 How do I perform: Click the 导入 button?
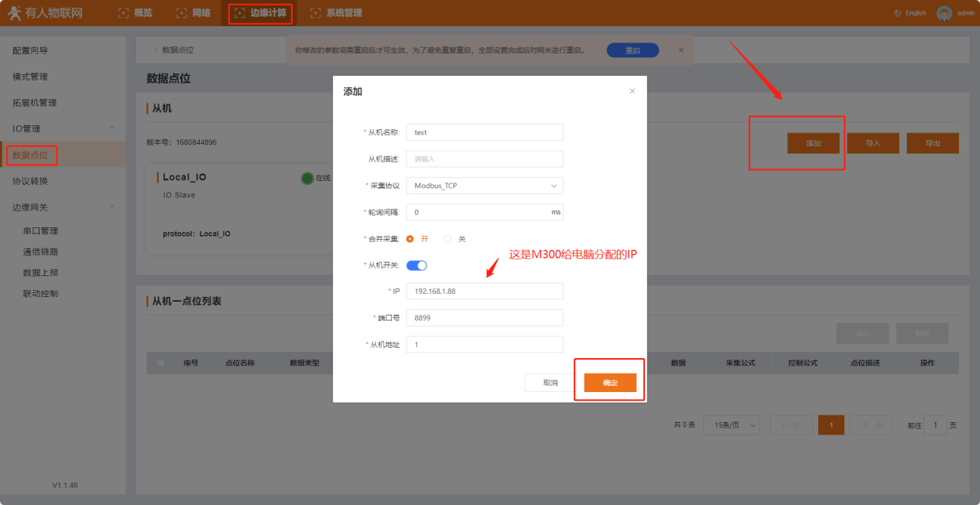pyautogui.click(x=873, y=143)
